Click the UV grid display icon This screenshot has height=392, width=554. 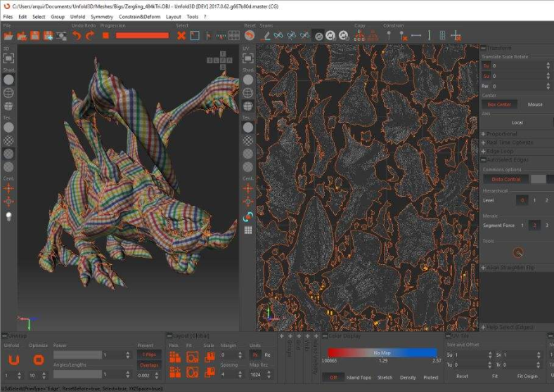pyautogui.click(x=248, y=230)
